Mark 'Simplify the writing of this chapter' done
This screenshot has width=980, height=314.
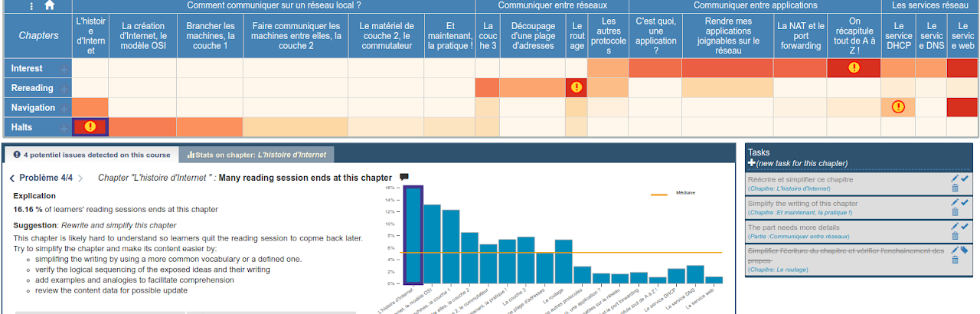pos(965,203)
